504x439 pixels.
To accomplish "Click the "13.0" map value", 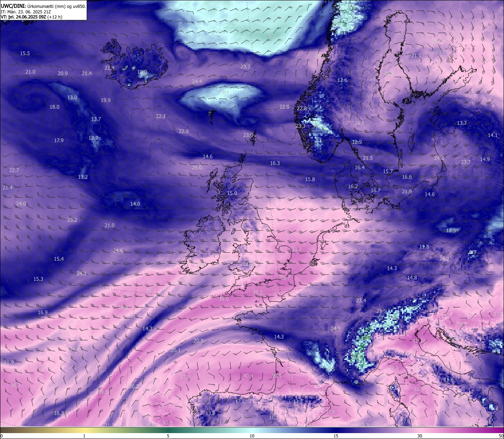I will click(72, 97).
